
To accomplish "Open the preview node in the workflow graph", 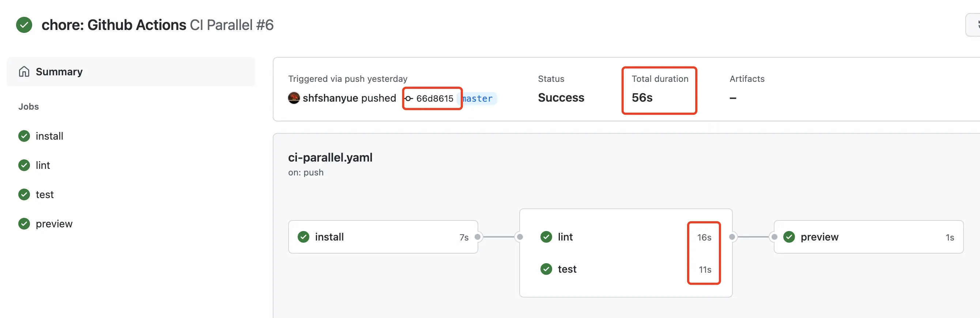I will click(868, 236).
